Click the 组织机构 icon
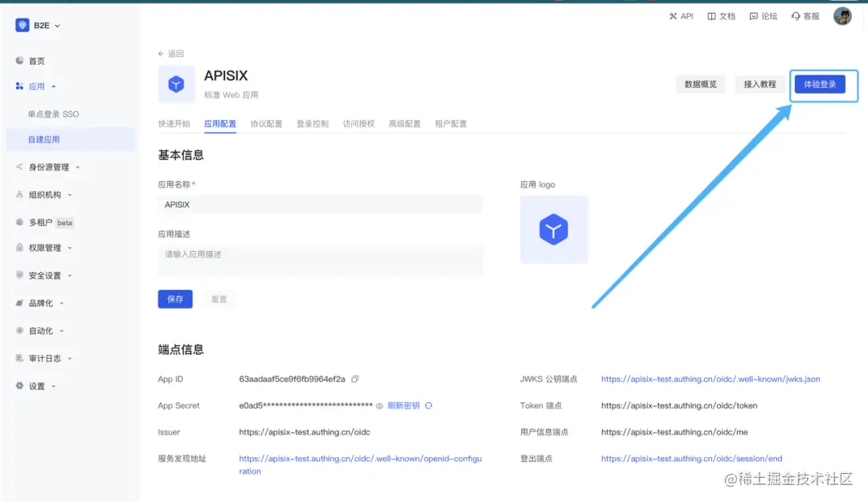 click(x=19, y=195)
